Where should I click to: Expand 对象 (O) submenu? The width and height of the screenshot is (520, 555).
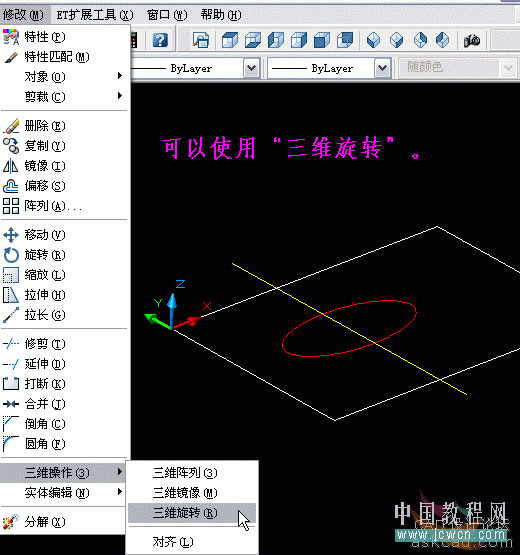point(65,77)
